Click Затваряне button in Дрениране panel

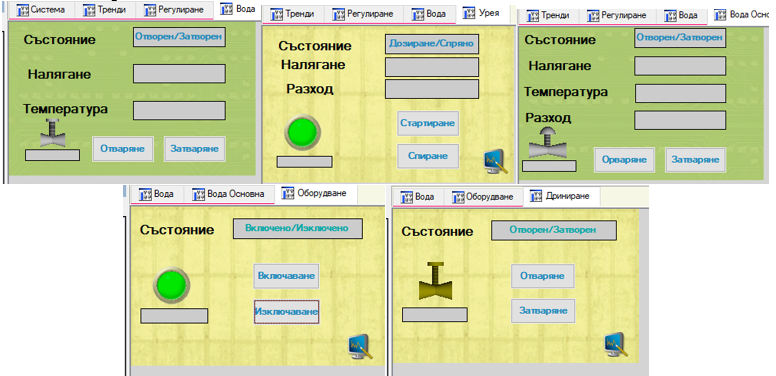[x=543, y=311]
